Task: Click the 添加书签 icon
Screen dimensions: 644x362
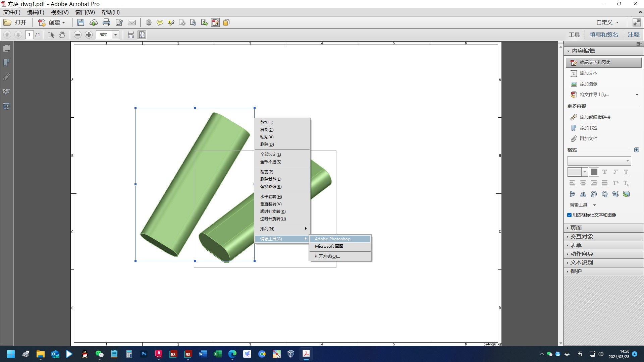Action: coord(574,127)
